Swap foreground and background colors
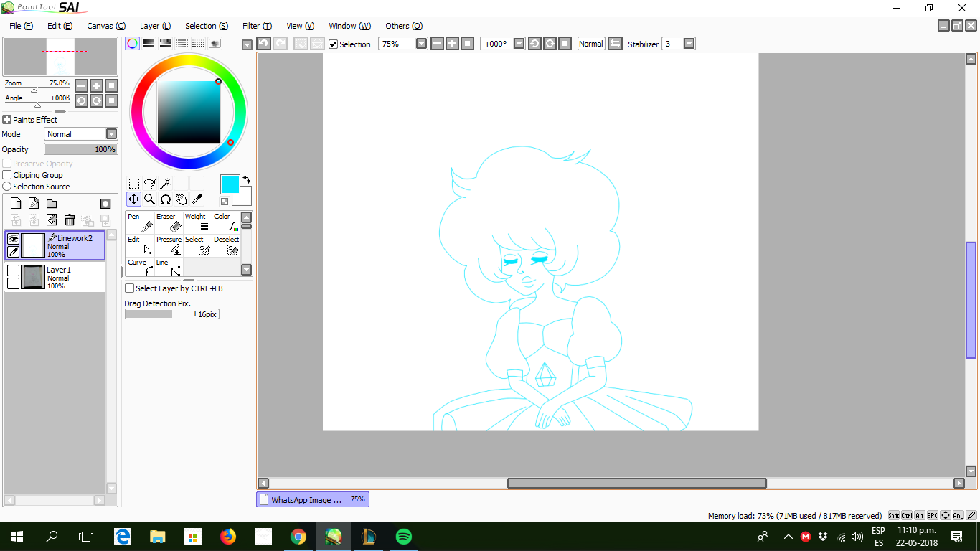980x551 pixels. 247,179
